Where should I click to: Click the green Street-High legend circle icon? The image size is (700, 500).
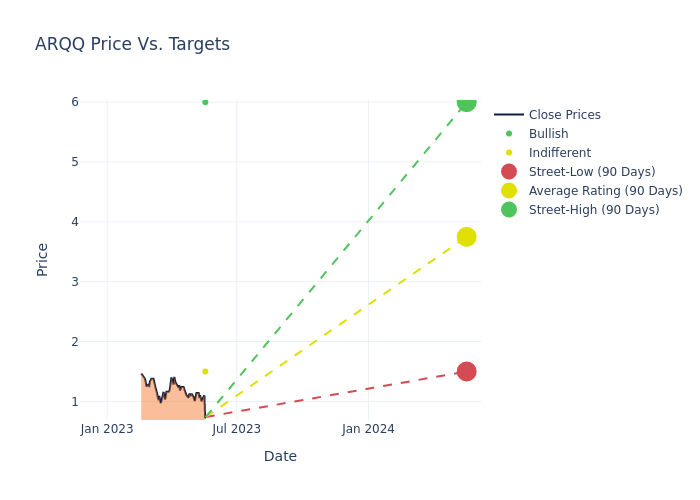(509, 210)
